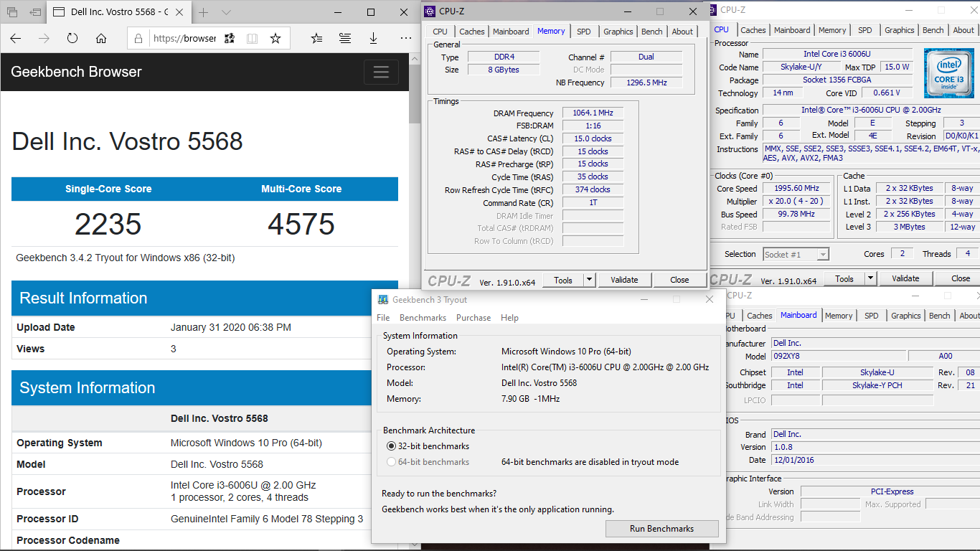This screenshot has width=980, height=551.
Task: Open Geekbench Help menu
Action: click(x=509, y=318)
